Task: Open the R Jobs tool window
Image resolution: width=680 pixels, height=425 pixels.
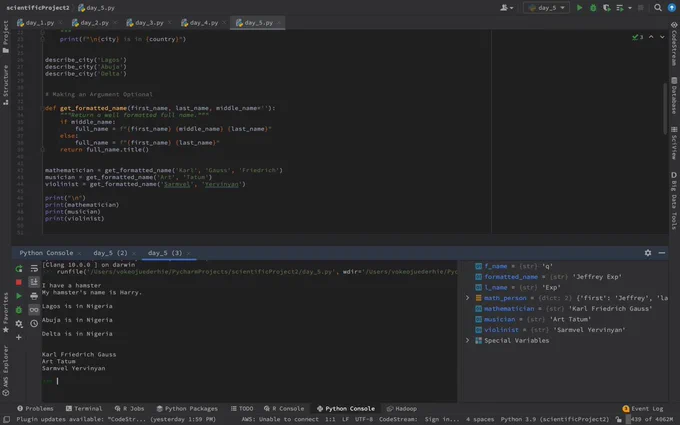Action: [x=129, y=409]
